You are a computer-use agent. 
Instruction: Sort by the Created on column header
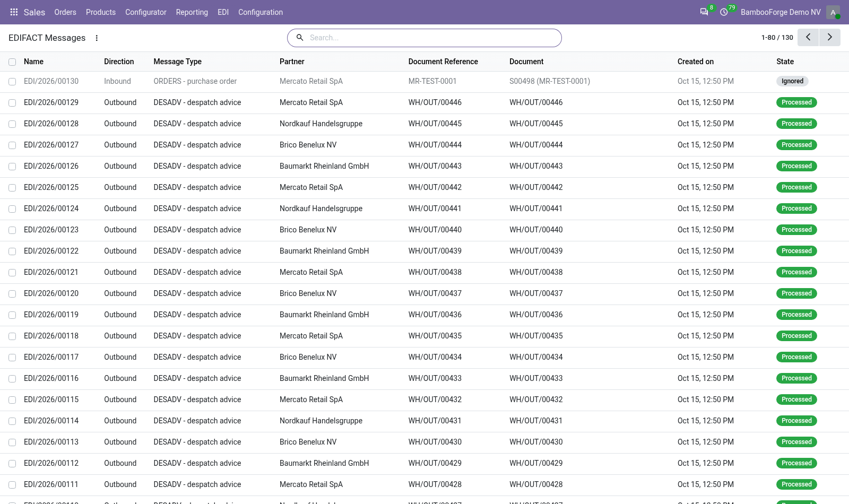tap(696, 62)
